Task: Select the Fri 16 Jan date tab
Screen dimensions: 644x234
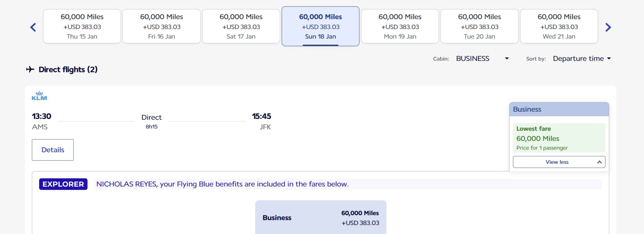Action: [162, 26]
